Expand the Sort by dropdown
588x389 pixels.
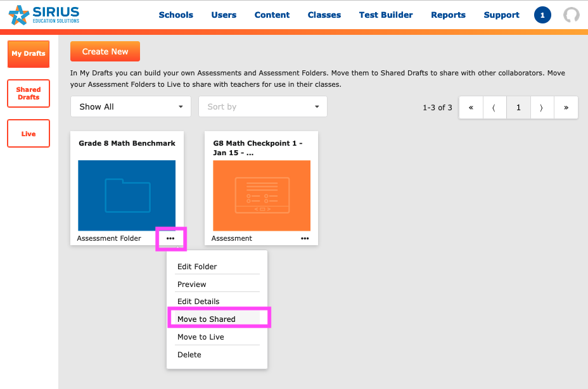[263, 106]
